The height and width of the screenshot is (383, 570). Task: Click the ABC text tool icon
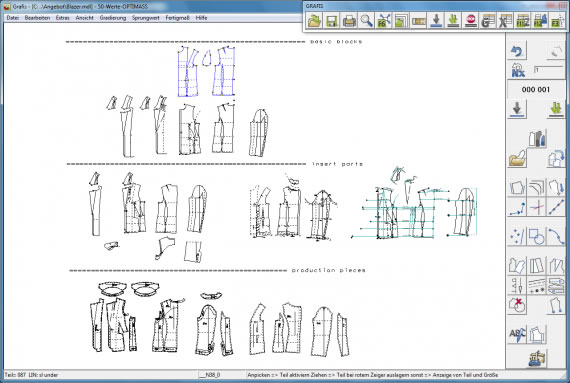[517, 334]
